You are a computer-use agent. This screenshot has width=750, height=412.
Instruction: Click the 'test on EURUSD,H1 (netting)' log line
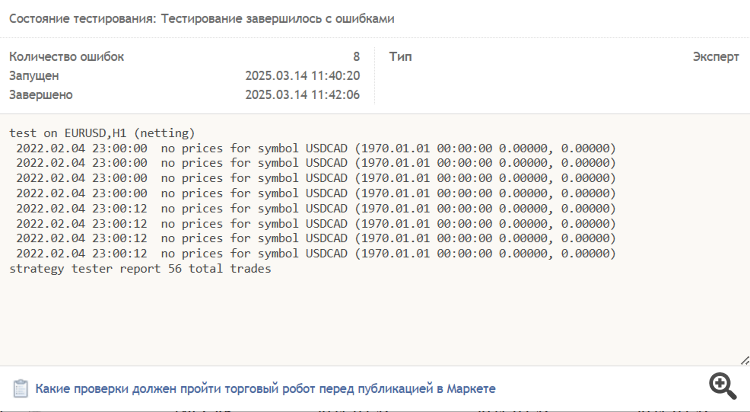coord(102,132)
